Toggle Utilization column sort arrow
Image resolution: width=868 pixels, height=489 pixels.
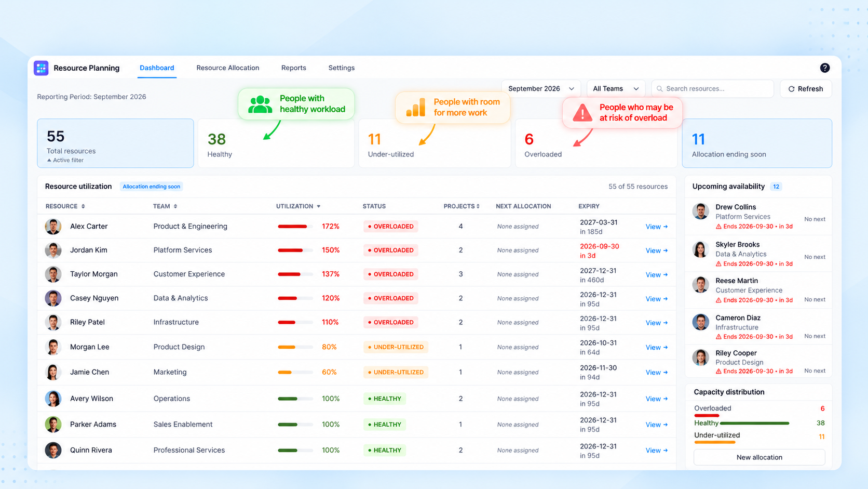coord(319,206)
